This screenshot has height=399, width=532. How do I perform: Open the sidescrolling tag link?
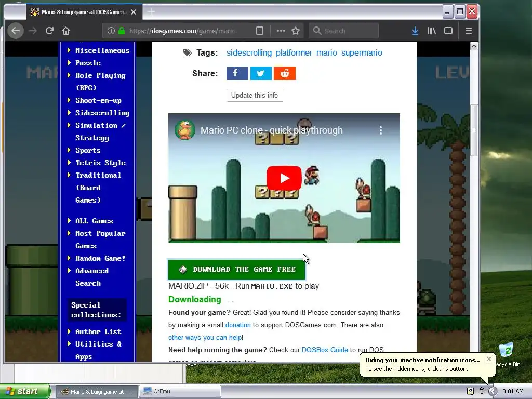(249, 53)
